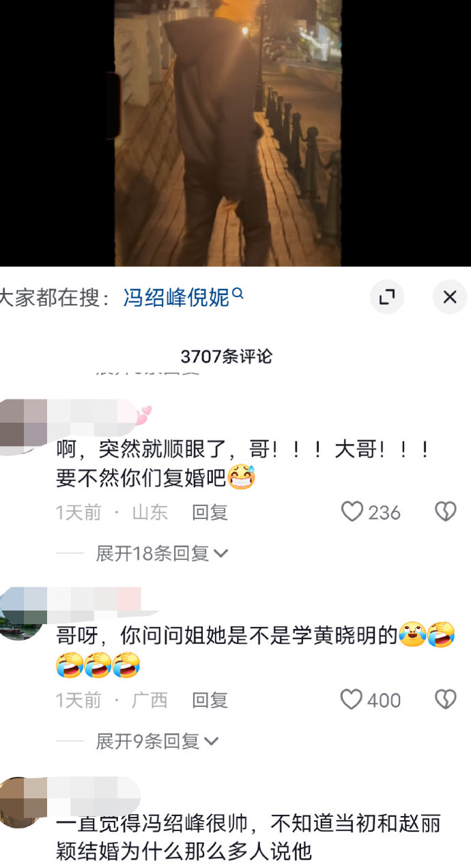The width and height of the screenshot is (471, 868).
Task: Tap chevron next to 展开18条回复
Action: (x=220, y=554)
